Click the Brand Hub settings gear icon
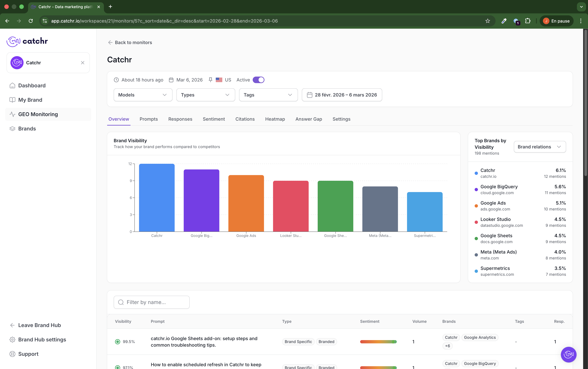The height and width of the screenshot is (369, 588). pos(12,339)
